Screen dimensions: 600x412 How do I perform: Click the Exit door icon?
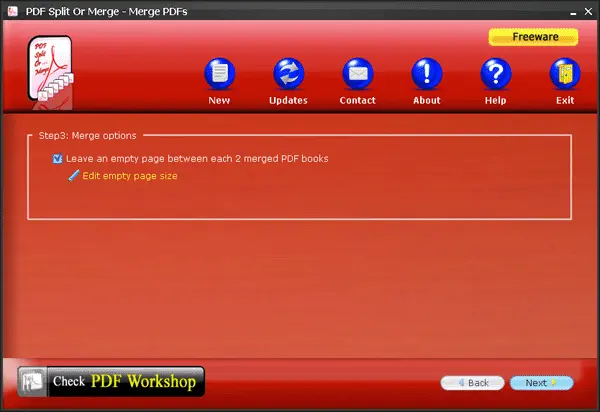coord(565,73)
